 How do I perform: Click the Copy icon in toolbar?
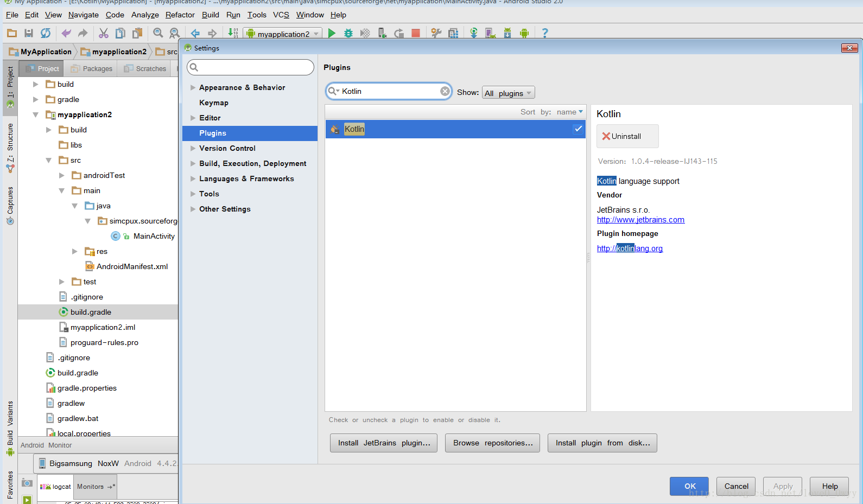pyautogui.click(x=120, y=34)
